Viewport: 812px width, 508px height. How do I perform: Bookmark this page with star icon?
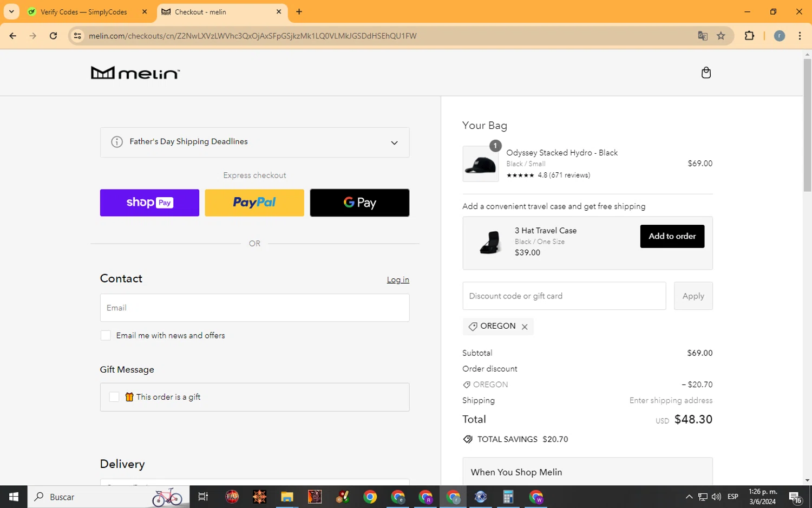721,36
